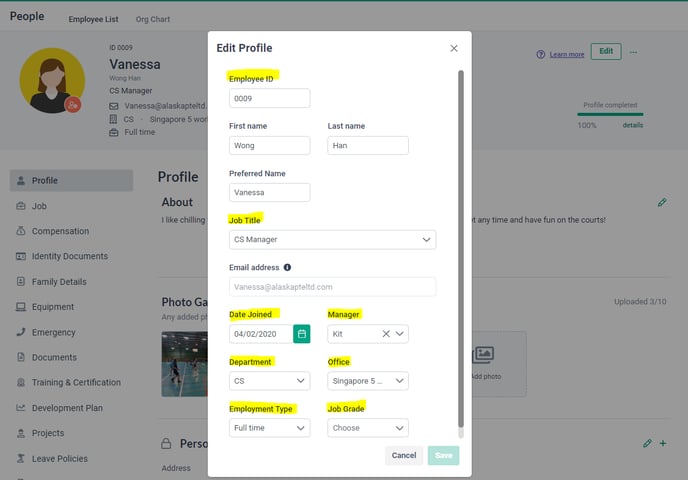
Task: Click the Add photo gallery icon
Action: (x=483, y=354)
